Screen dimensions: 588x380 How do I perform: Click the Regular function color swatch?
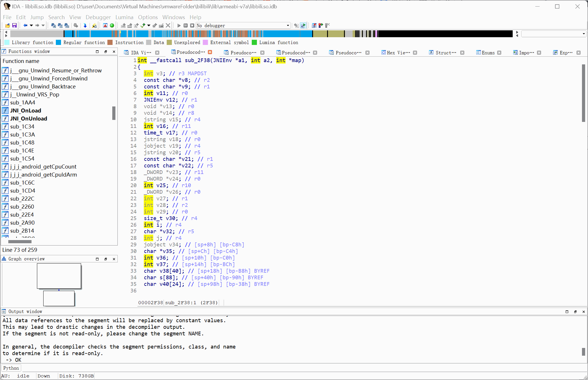coord(58,42)
